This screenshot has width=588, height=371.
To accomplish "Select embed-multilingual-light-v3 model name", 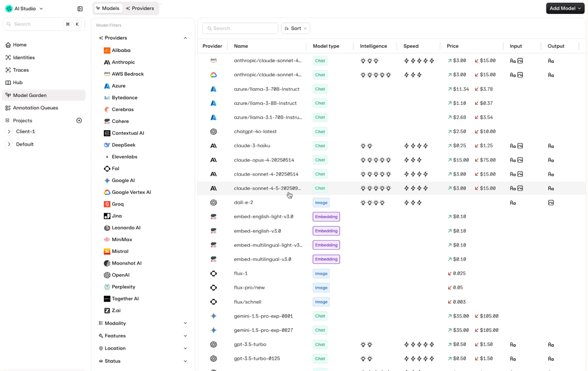I will 269,245.
